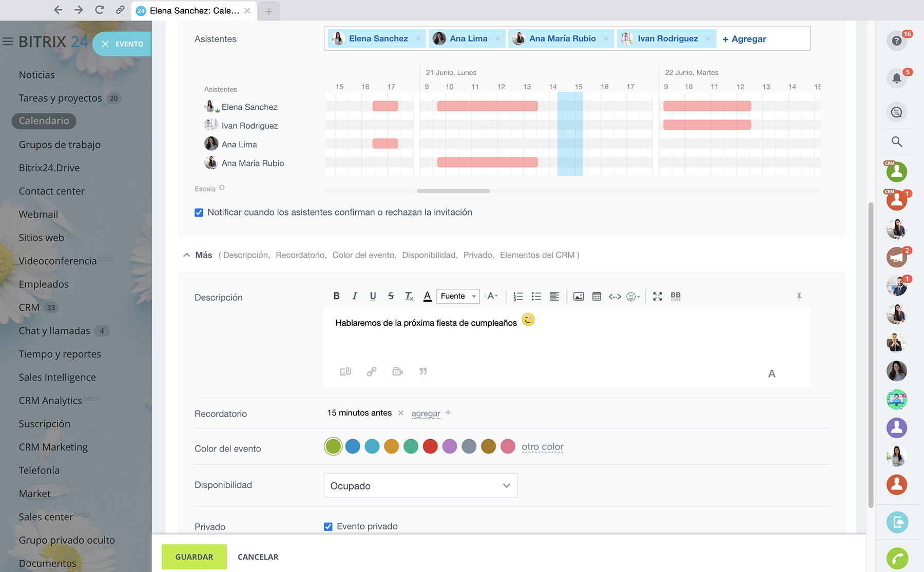Viewport: 924px width, 572px height.
Task: Insert a numbered list in description
Action: click(518, 296)
